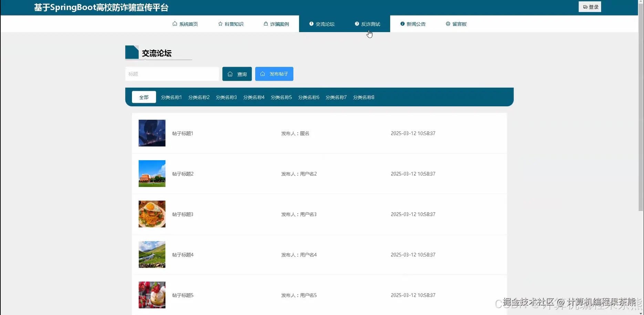Click the info icon beside 新闻公告
The width and height of the screenshot is (644, 315).
tap(403, 24)
